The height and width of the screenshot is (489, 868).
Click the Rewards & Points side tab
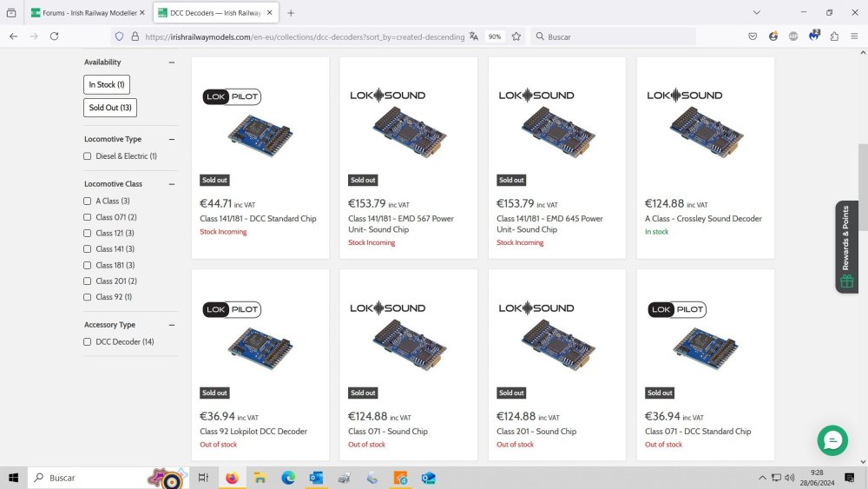click(x=846, y=247)
